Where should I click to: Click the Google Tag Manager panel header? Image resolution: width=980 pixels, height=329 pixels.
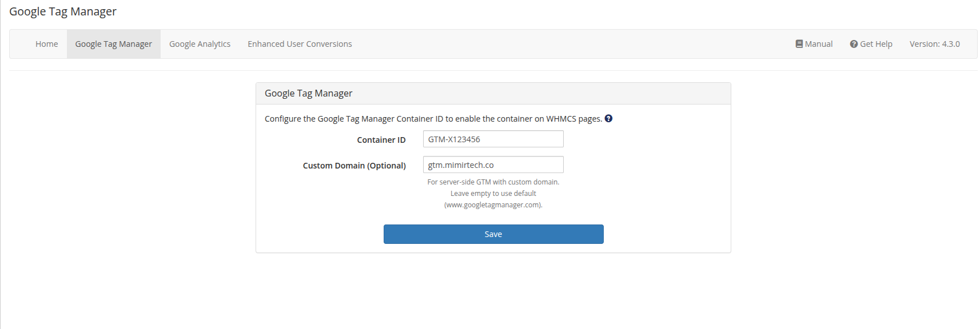pos(308,93)
